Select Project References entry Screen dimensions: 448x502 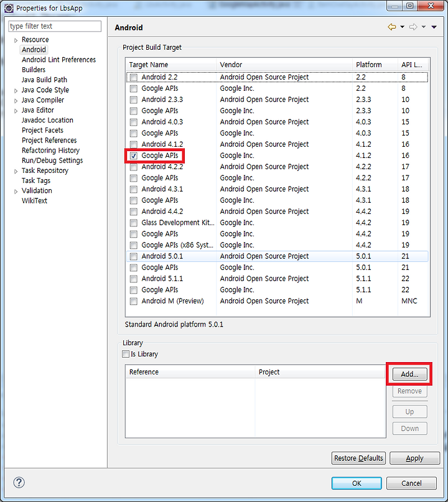click(49, 140)
